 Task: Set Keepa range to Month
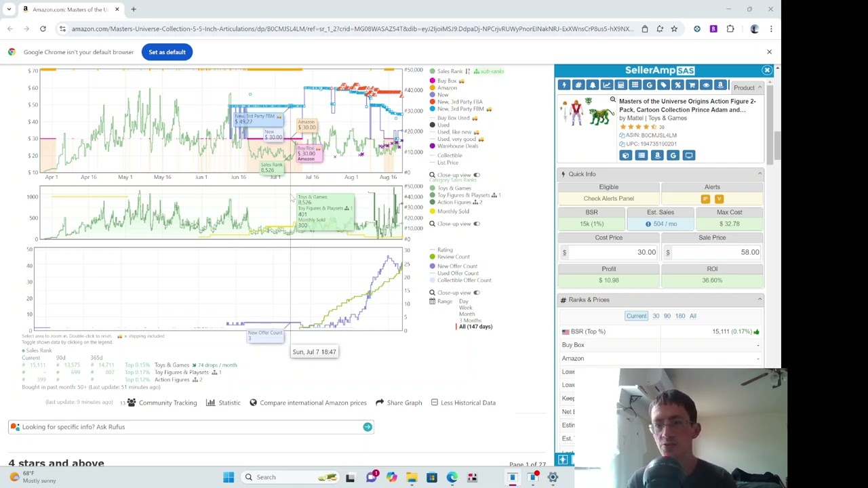pos(467,314)
